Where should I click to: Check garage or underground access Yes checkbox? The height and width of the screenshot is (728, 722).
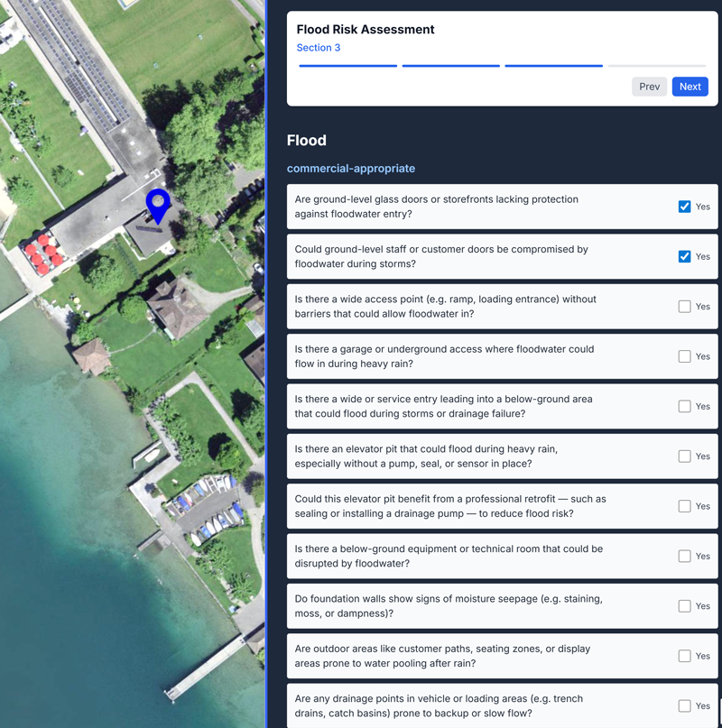(x=684, y=356)
